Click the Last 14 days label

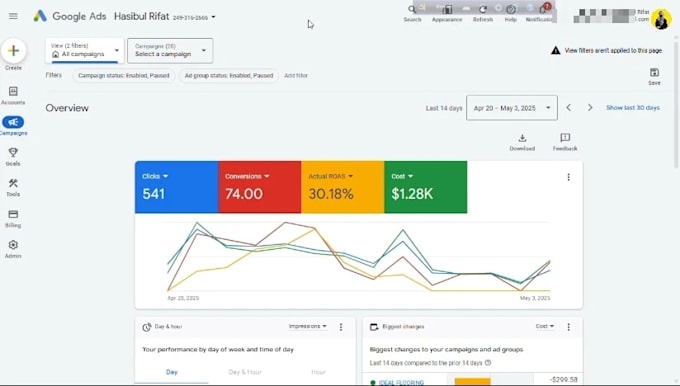(444, 108)
